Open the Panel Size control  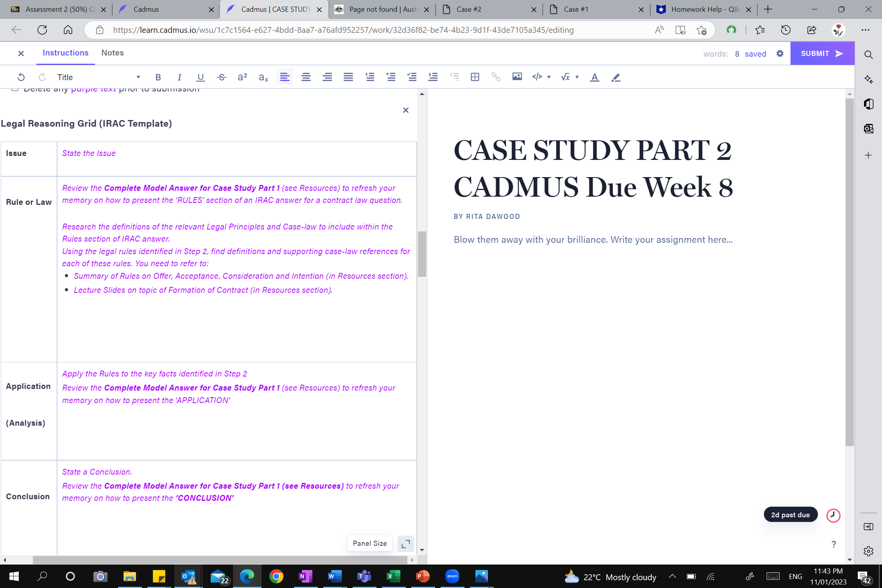369,543
